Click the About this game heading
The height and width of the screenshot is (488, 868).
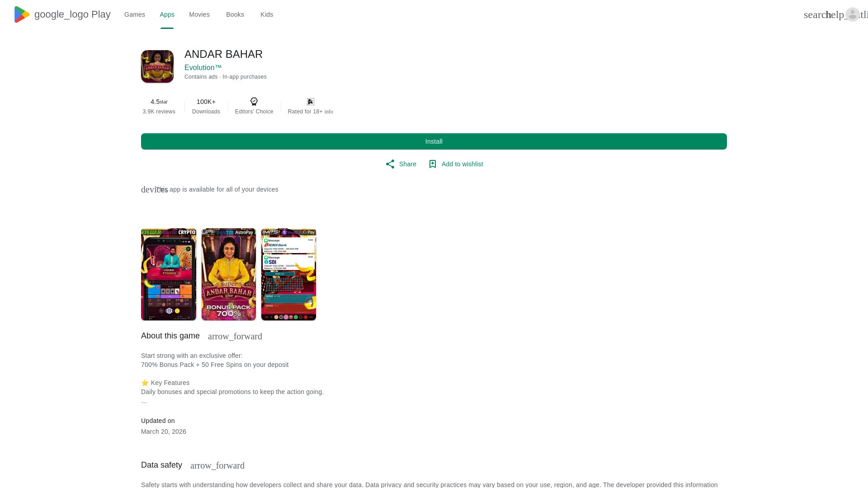coord(170,336)
